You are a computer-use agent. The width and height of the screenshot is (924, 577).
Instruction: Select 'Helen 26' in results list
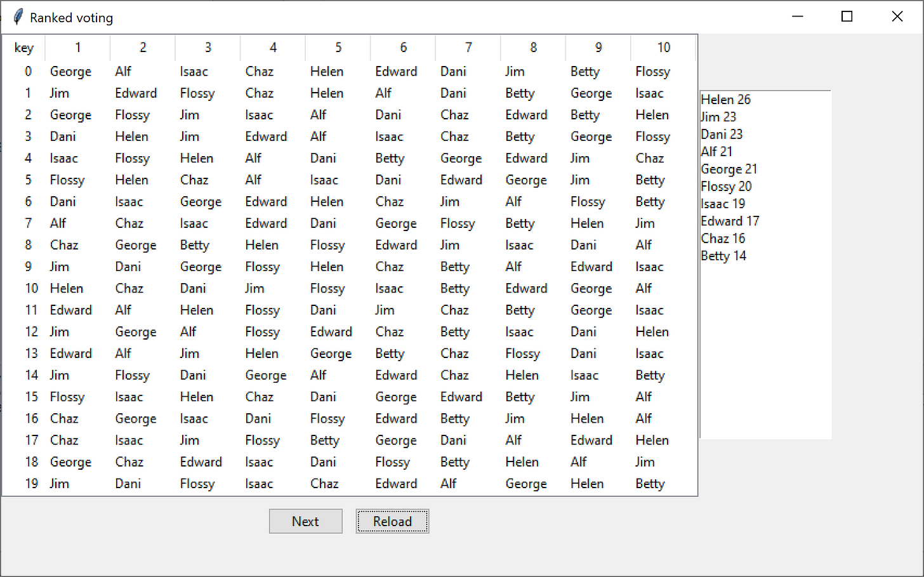tap(725, 100)
